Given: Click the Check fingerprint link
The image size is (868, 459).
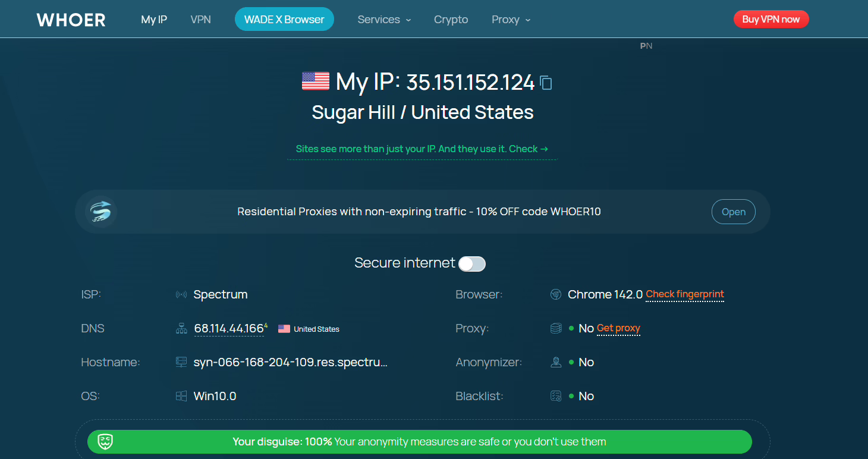Looking at the screenshot, I should click(x=684, y=294).
